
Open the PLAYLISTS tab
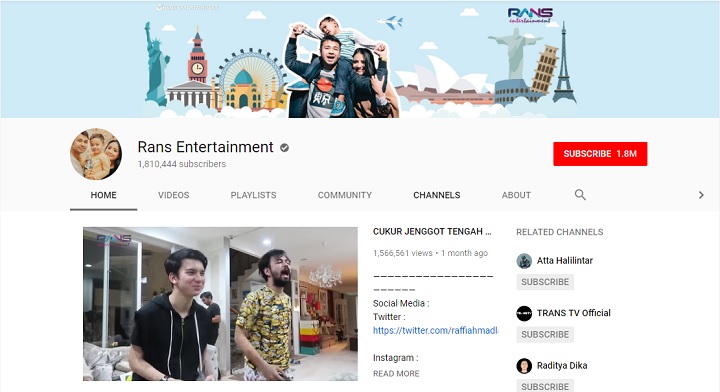pos(253,195)
